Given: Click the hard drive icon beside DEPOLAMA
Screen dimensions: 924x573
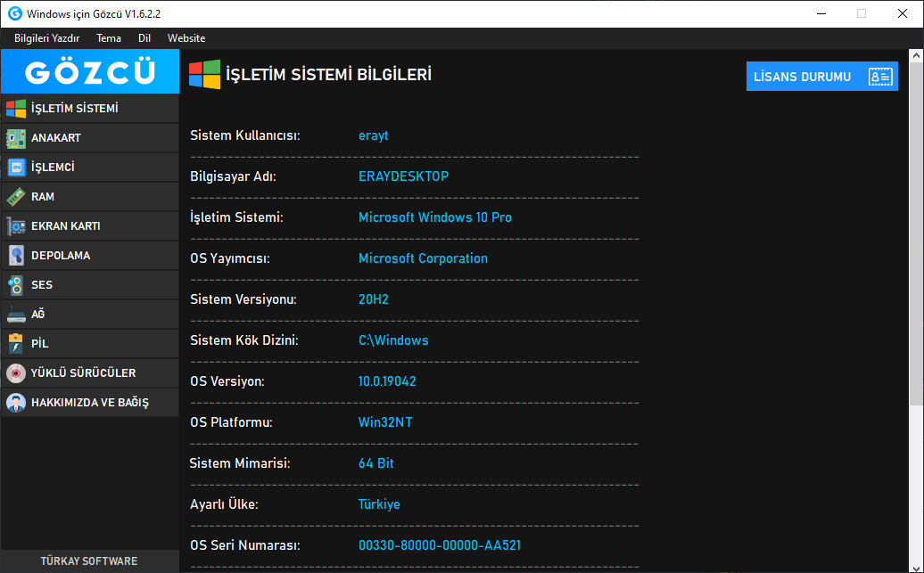Looking at the screenshot, I should [x=16, y=256].
